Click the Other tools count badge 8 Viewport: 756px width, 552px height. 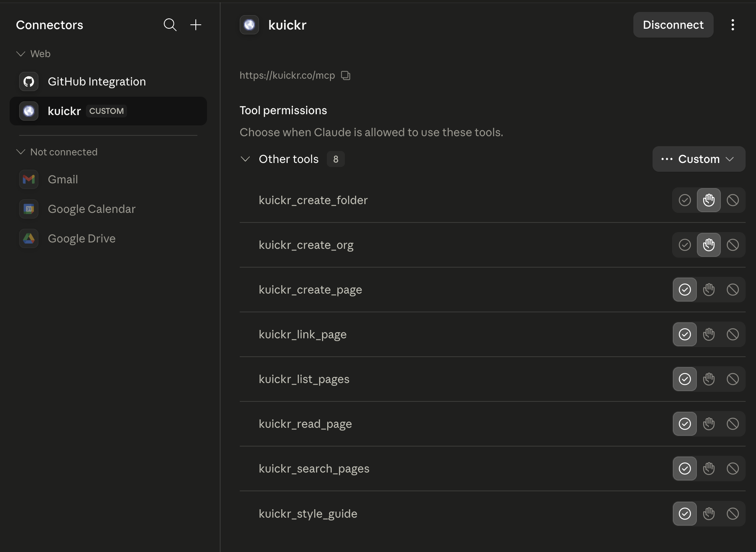click(336, 159)
